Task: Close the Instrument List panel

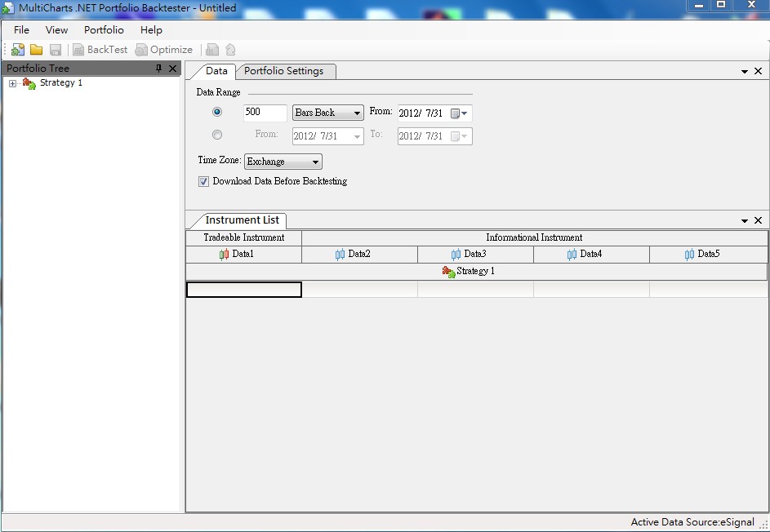Action: pos(759,220)
